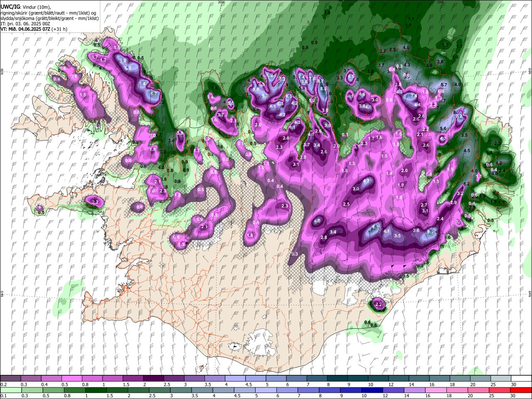The height and width of the screenshot is (399, 532).
Task: Click the bright pink 0.5 snow-scale swatch
Action: pyautogui.click(x=72, y=378)
